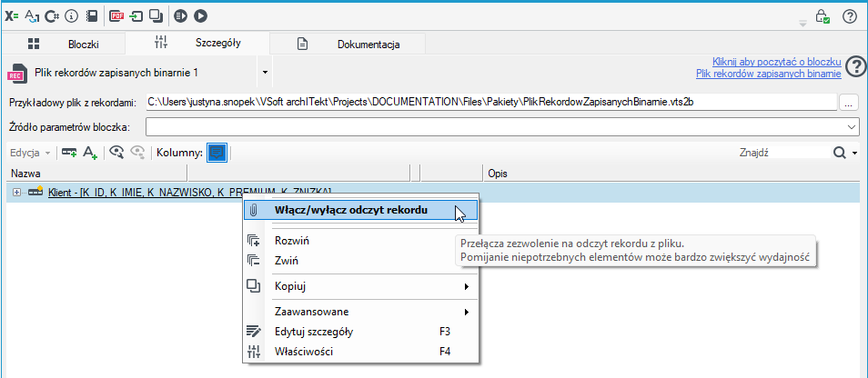Toggle the description column button next to Kolumny
The height and width of the screenshot is (378, 868).
(x=217, y=153)
